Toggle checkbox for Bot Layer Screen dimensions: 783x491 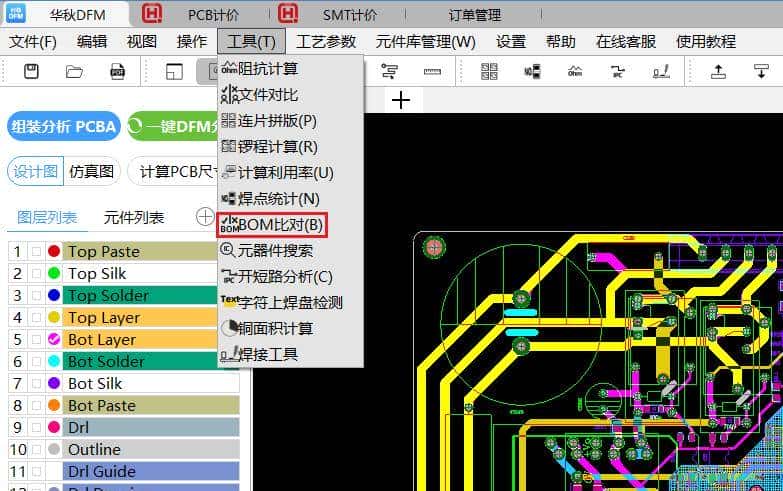click(x=36, y=339)
